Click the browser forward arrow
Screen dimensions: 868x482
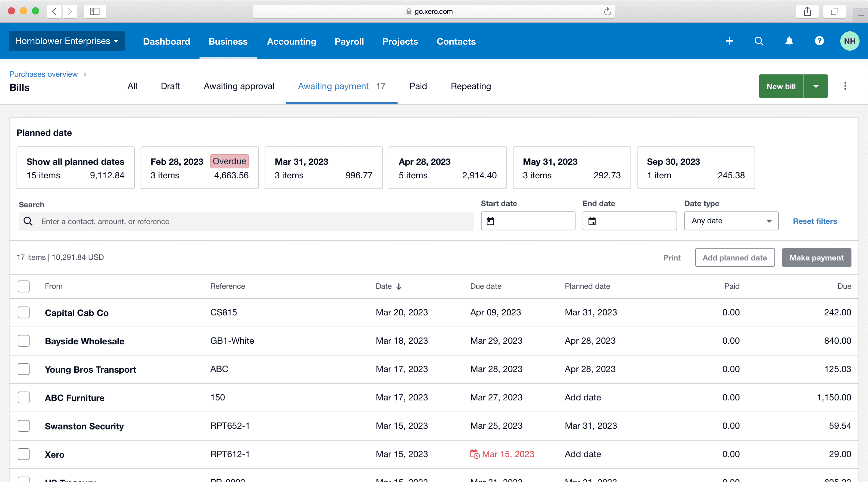click(70, 11)
